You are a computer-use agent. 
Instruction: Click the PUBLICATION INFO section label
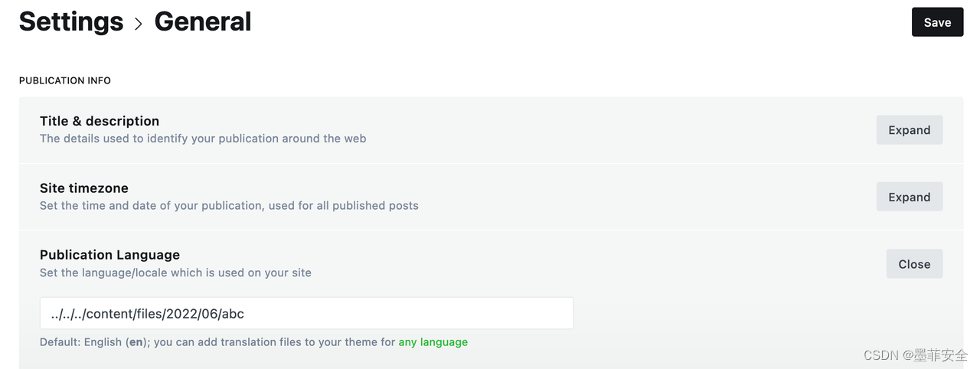[x=65, y=80]
